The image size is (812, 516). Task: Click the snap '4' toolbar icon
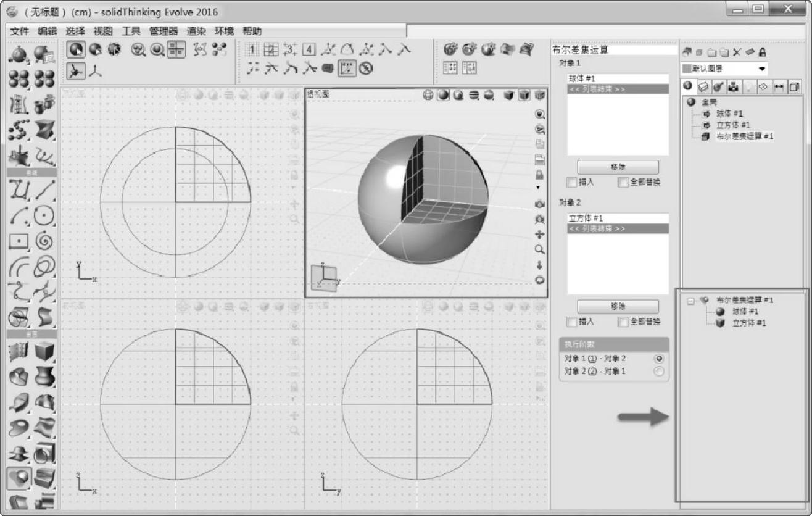tap(309, 51)
